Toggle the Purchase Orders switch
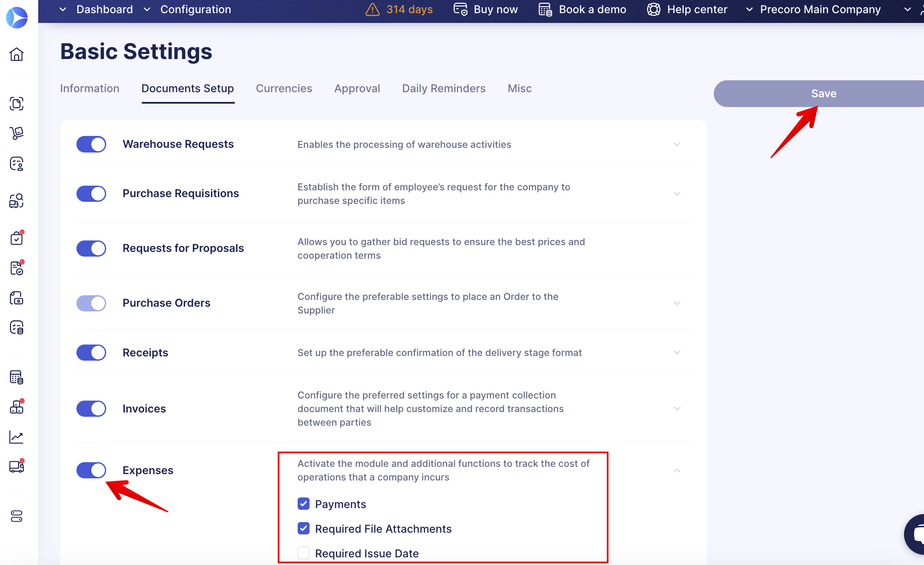 point(91,303)
